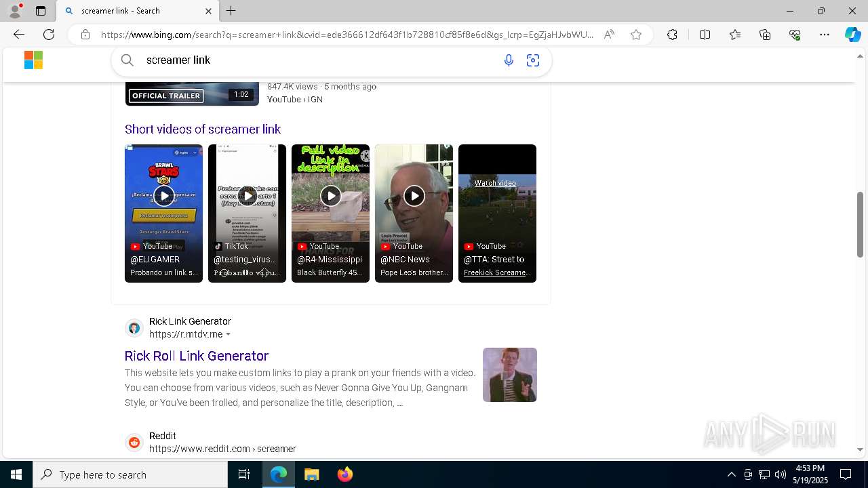Screen dimensions: 868x488
Task: Open the Rick Roll Link Generator result
Action: point(197,356)
